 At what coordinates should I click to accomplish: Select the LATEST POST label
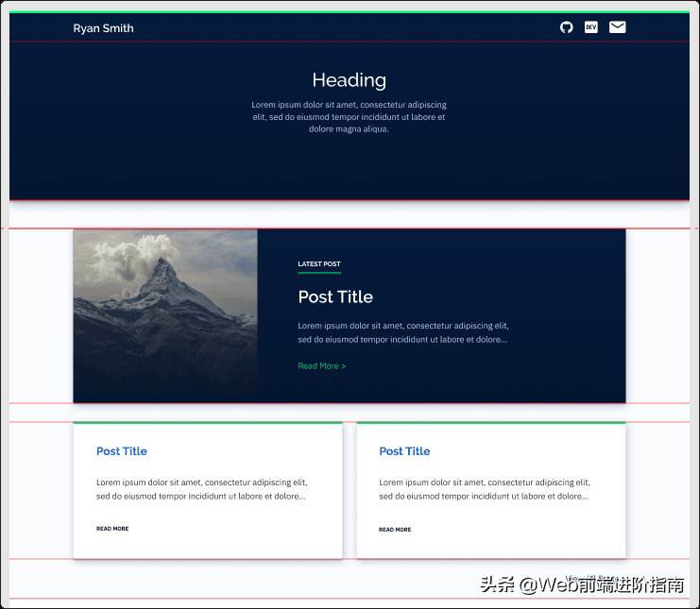(319, 263)
